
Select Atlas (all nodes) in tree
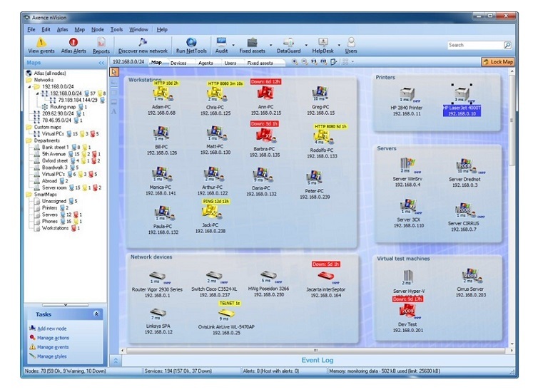click(x=49, y=73)
